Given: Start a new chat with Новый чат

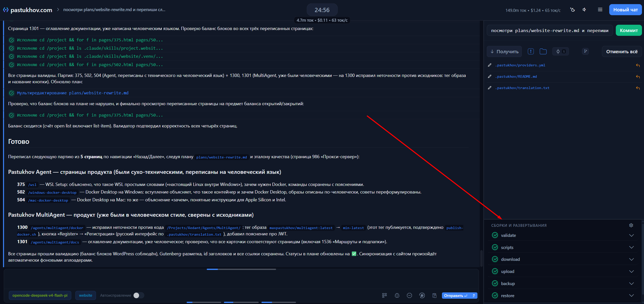Looking at the screenshot, I should pyautogui.click(x=625, y=10).
